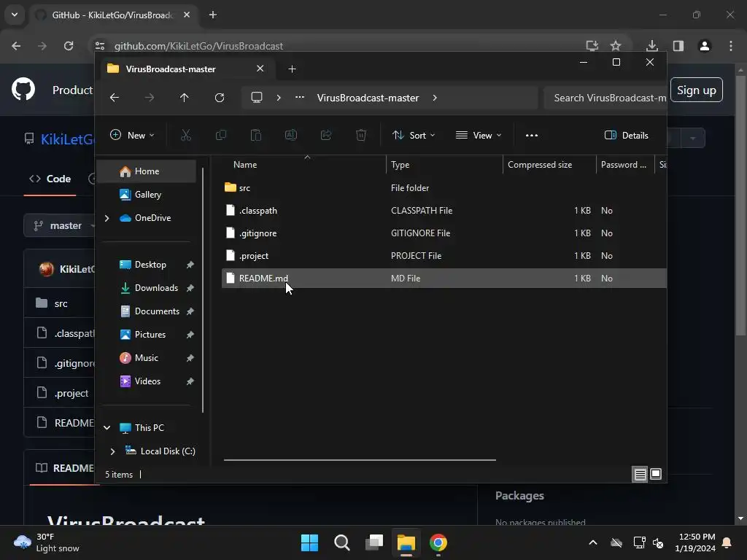The height and width of the screenshot is (560, 747).
Task: Select Home in navigation pane
Action: [147, 171]
